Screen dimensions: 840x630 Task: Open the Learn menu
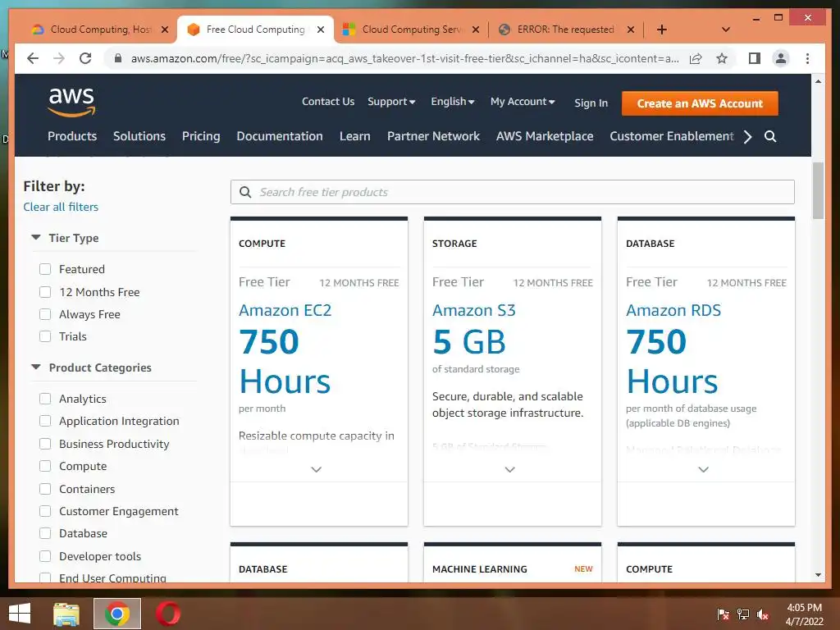[x=354, y=136]
